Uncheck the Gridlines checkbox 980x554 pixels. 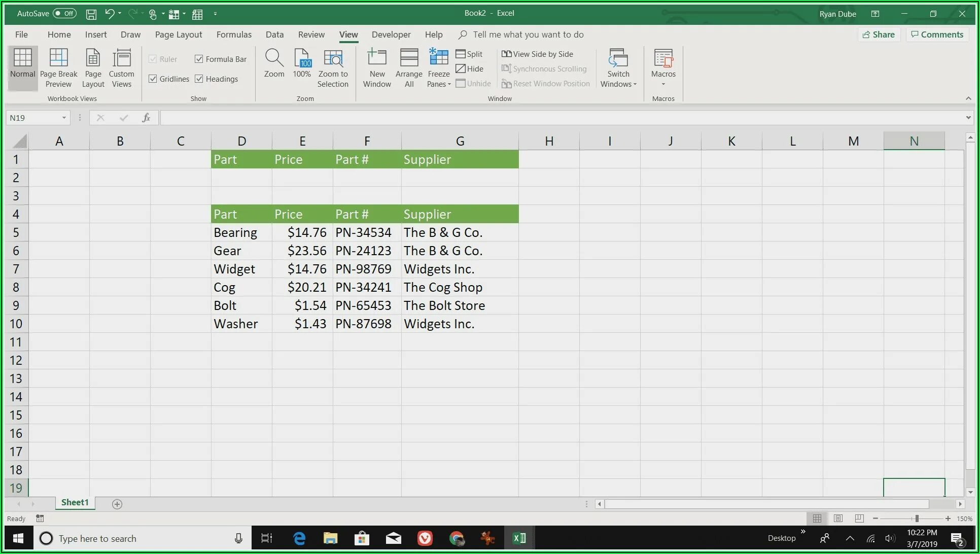tap(153, 79)
